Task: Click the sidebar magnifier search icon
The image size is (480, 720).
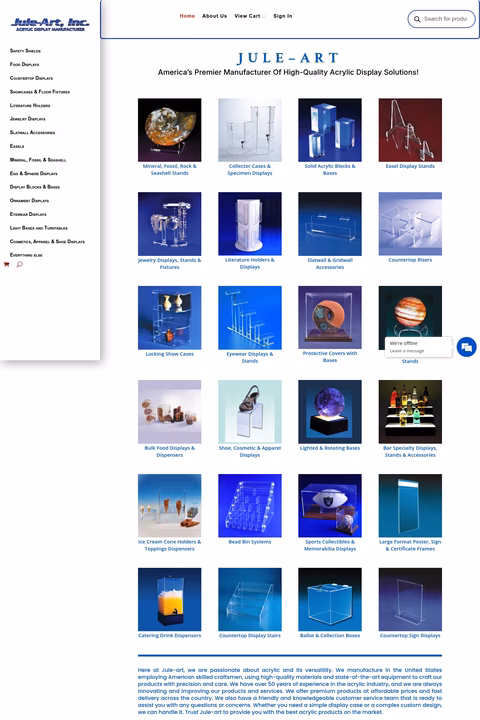Action: click(x=19, y=264)
